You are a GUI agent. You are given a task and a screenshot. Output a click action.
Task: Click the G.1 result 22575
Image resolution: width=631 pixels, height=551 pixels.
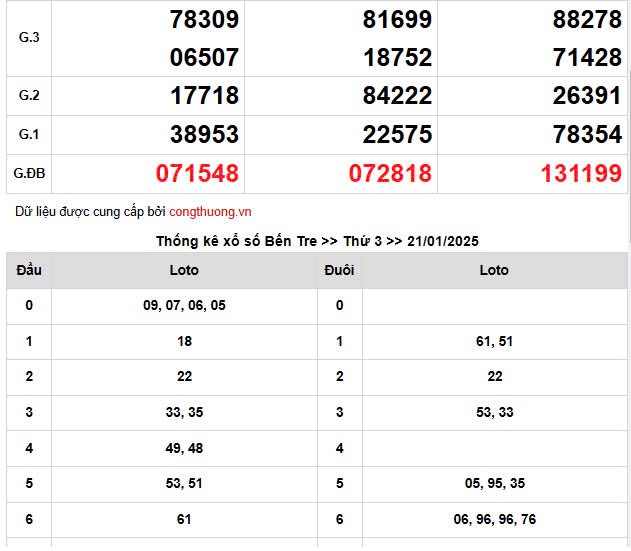coord(397,135)
